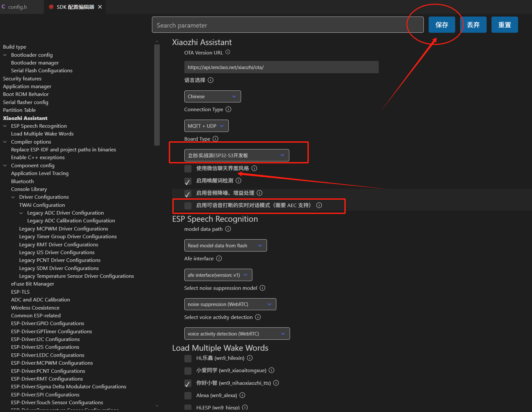Select Partition Table in sidebar

point(19,110)
